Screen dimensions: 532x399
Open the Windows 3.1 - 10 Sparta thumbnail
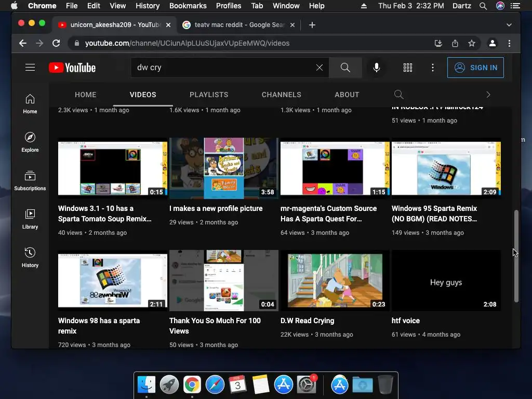(113, 168)
